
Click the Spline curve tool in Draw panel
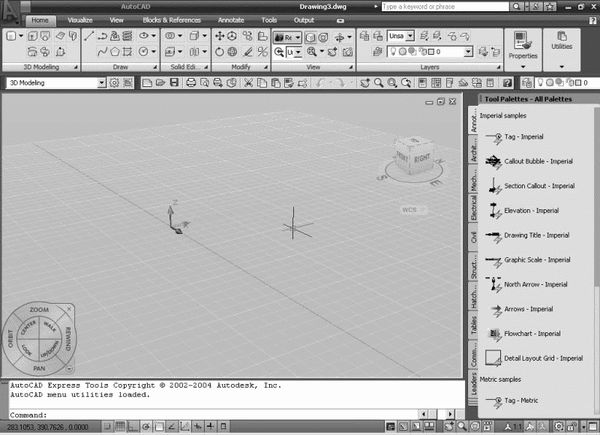[x=102, y=52]
